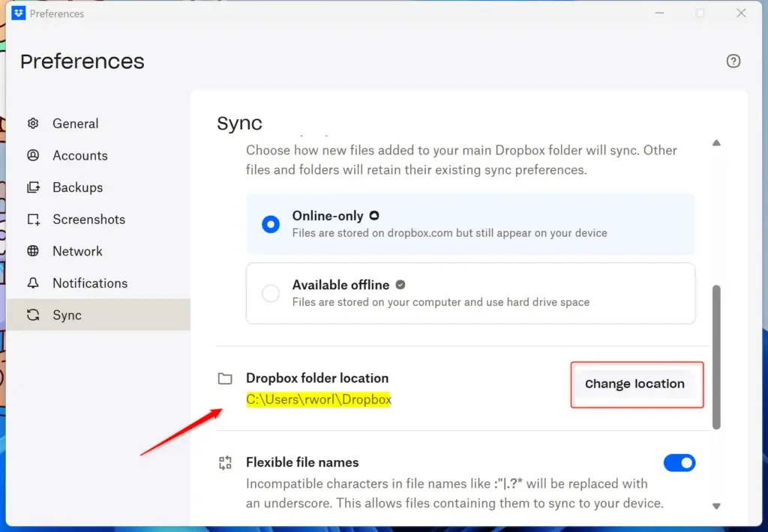768x532 pixels.
Task: Go to the Backups section
Action: click(98, 187)
